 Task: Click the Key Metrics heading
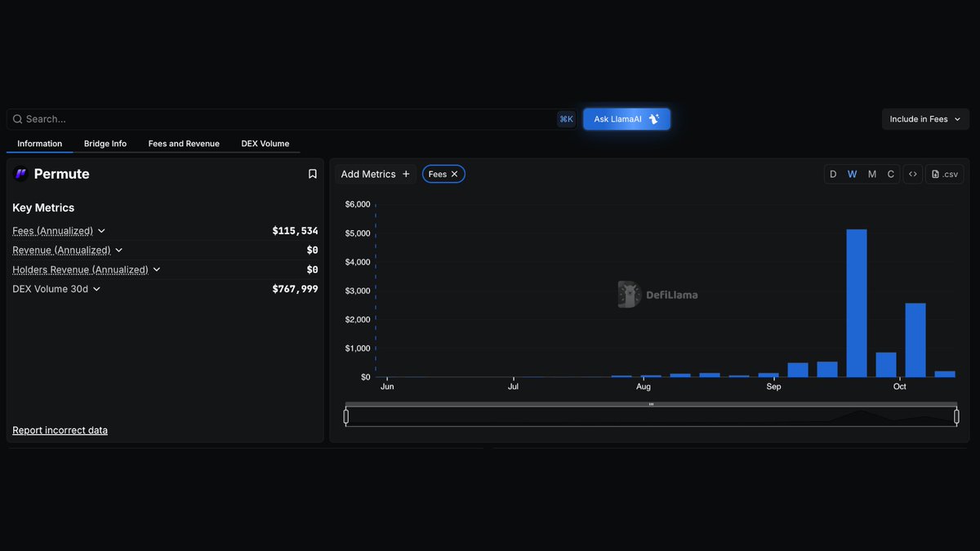point(43,208)
